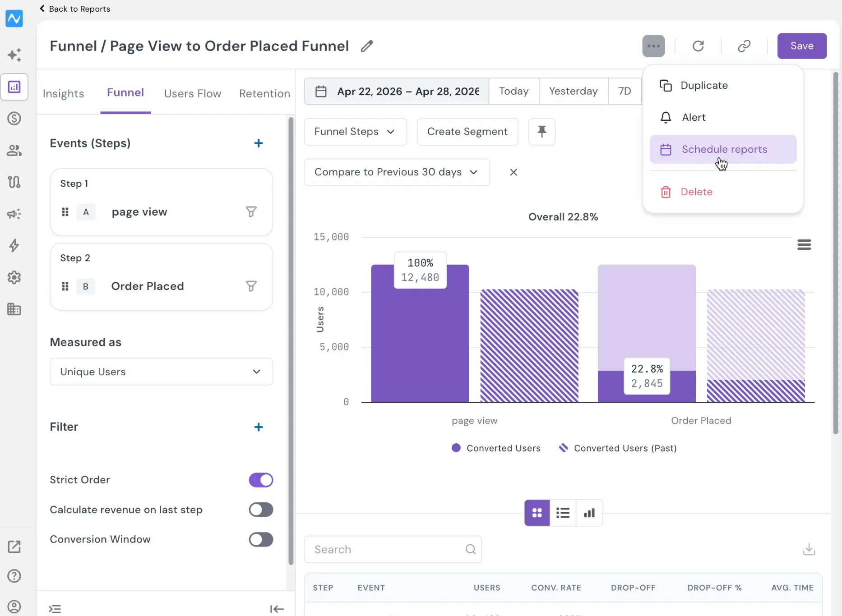
Task: Open the Funnel Steps dropdown
Action: (x=356, y=132)
